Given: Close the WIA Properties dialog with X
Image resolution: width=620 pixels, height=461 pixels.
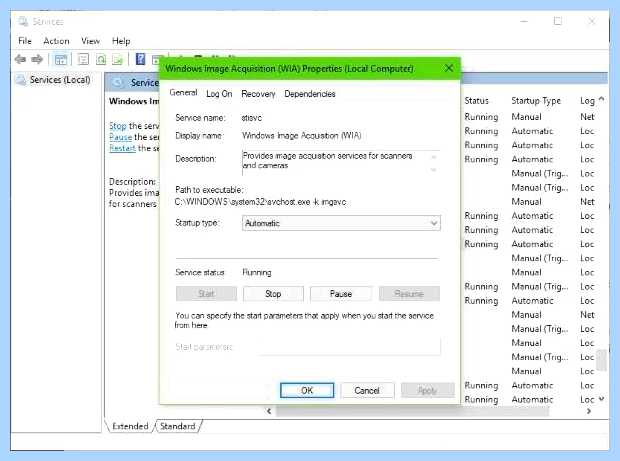Looking at the screenshot, I should pyautogui.click(x=449, y=68).
